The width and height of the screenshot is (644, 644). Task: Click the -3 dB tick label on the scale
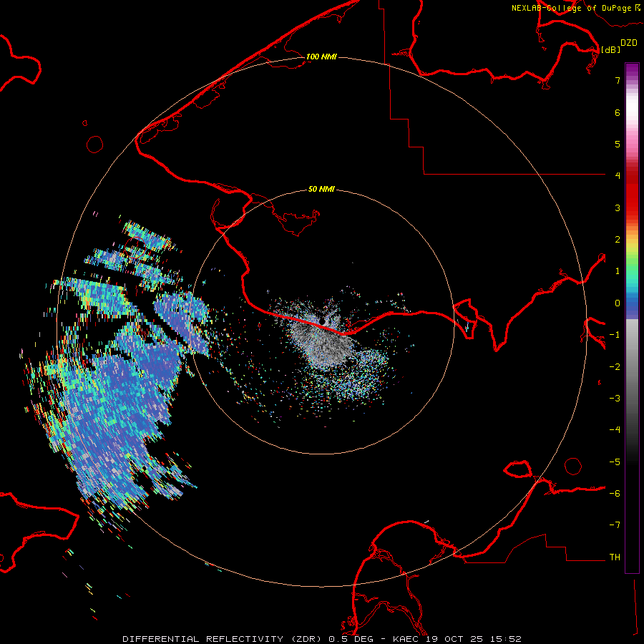tap(615, 399)
